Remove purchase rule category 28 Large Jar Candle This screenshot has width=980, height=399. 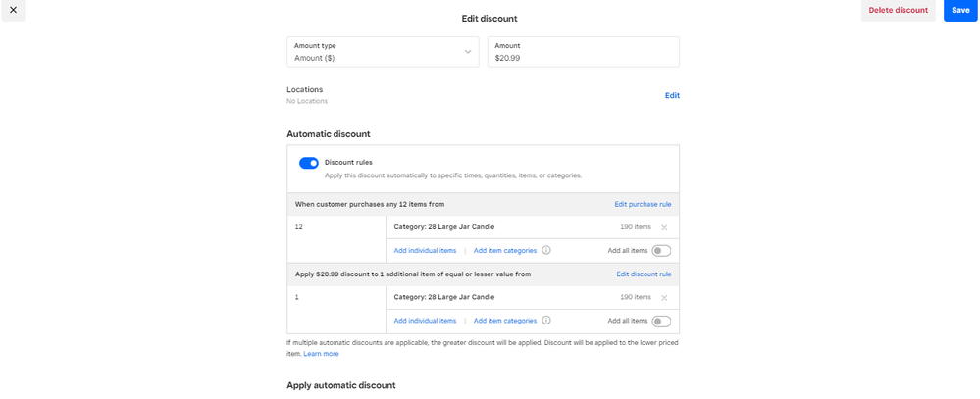(664, 227)
